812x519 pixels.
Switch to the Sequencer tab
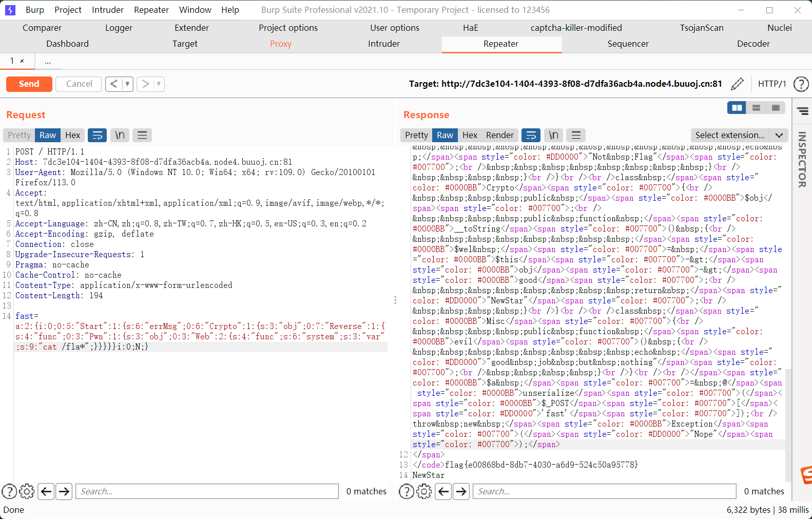pos(628,44)
